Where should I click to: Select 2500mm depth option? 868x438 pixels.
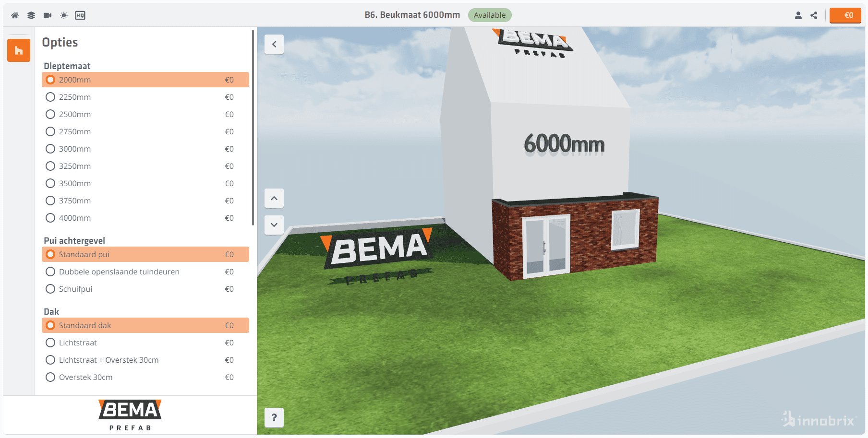[x=145, y=114]
